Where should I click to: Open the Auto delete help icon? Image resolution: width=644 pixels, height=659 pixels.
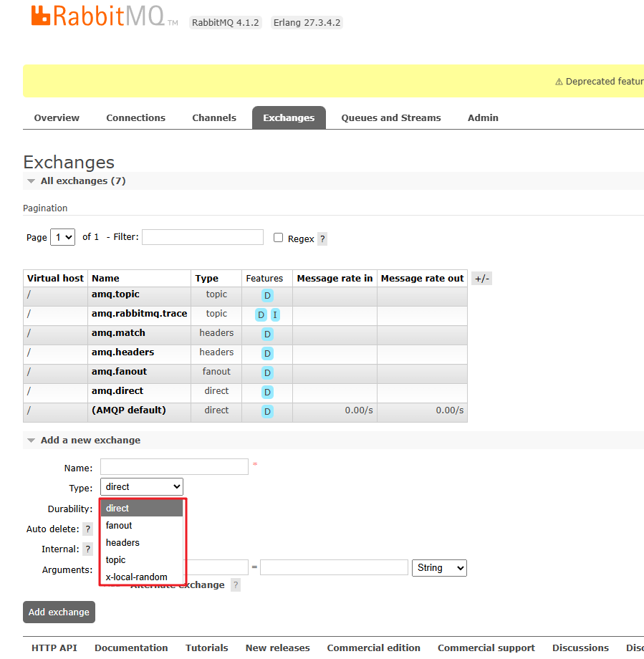[88, 529]
